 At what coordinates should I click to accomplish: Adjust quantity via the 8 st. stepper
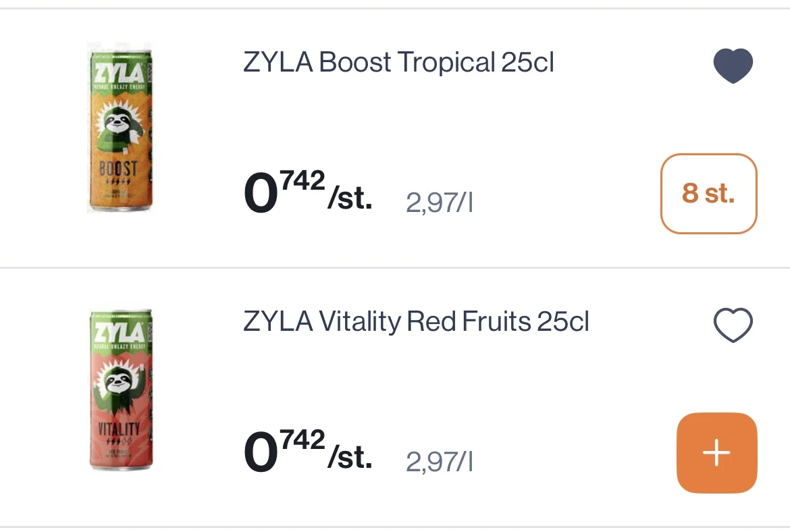click(x=708, y=193)
